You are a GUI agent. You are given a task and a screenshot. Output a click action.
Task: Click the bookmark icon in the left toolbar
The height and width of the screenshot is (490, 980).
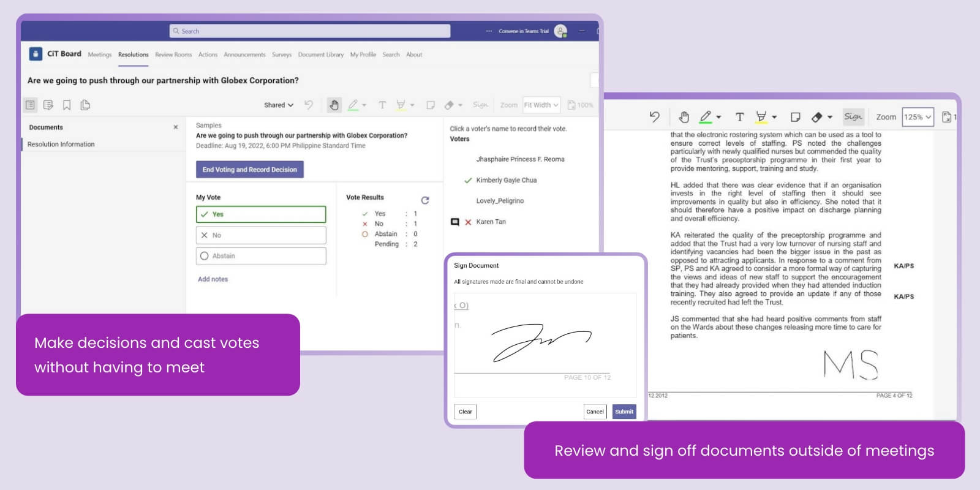click(67, 105)
